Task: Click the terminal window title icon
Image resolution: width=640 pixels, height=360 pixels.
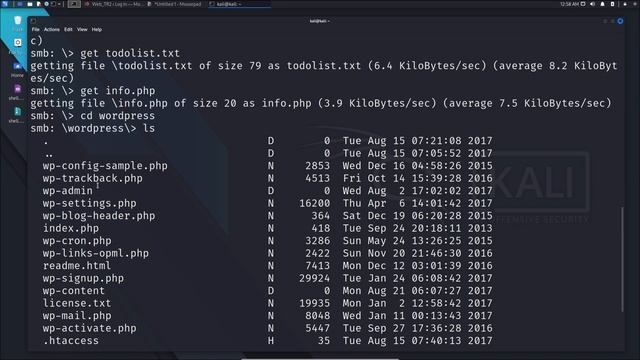Action: click(33, 21)
